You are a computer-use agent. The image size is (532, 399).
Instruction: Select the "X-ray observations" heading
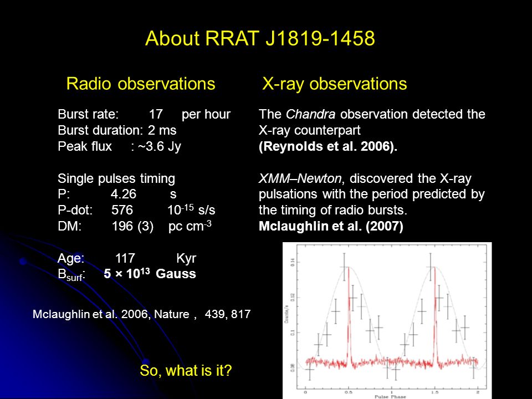(x=335, y=84)
